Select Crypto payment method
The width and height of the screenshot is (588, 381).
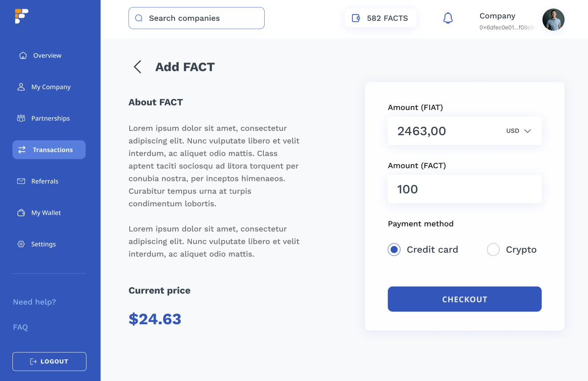(493, 250)
